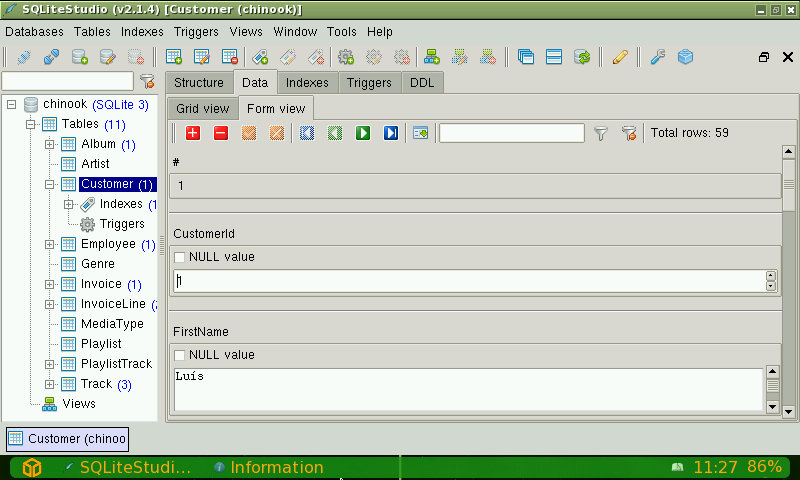This screenshot has width=800, height=480.
Task: Check the NULL value box for CustomerId
Action: (180, 257)
